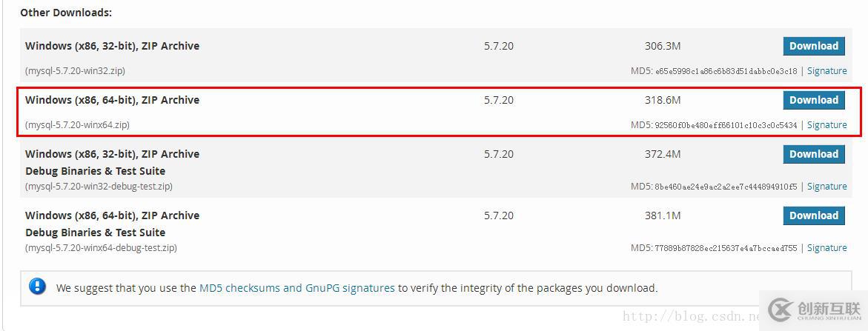The height and width of the screenshot is (331, 868).
Task: Click the Windows (x86, 32-bit), ZIP Archive title
Action: click(113, 46)
